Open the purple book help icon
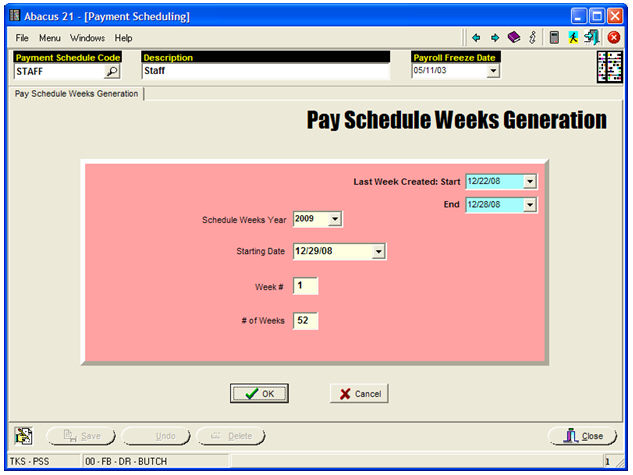The image size is (633, 475). tap(513, 37)
